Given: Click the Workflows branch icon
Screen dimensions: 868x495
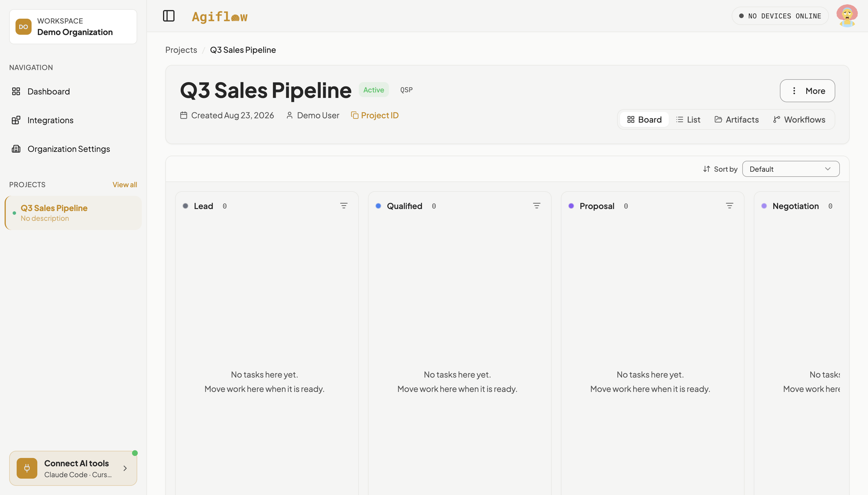Looking at the screenshot, I should click(776, 120).
